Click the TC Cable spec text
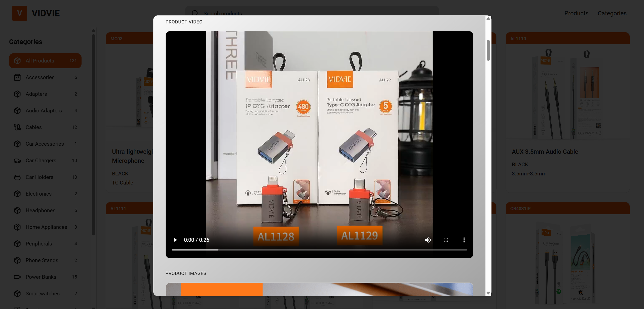 coord(123,183)
